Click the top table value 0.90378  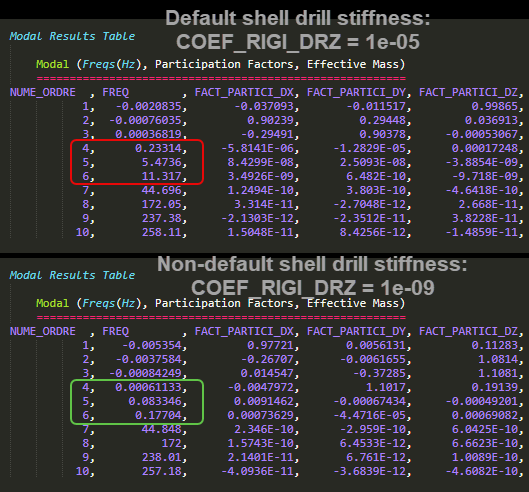coord(382,134)
